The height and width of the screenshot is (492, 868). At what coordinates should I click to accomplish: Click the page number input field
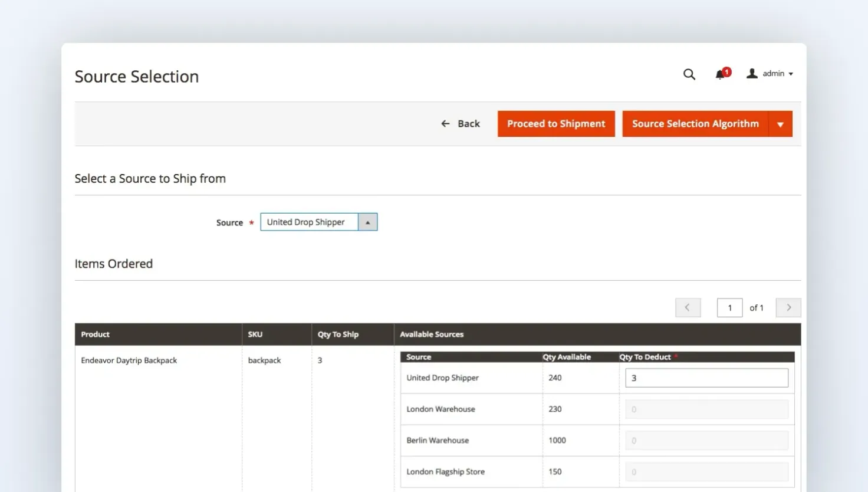729,307
